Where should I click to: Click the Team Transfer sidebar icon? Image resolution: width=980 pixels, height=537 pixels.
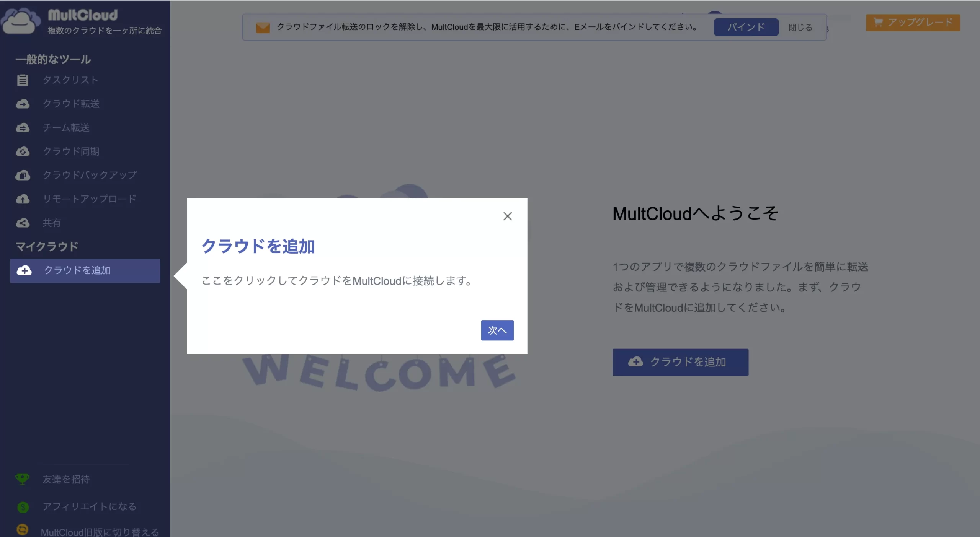23,128
